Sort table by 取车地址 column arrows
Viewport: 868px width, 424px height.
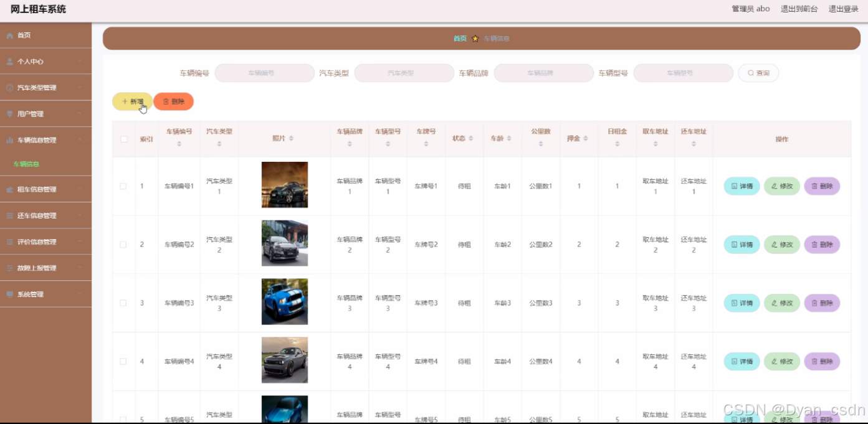coord(656,144)
